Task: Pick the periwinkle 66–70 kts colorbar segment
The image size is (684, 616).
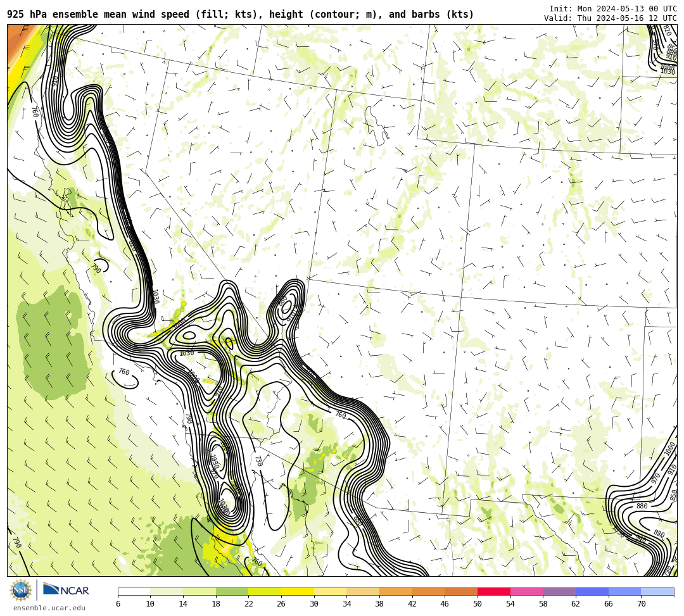Action: point(624,591)
